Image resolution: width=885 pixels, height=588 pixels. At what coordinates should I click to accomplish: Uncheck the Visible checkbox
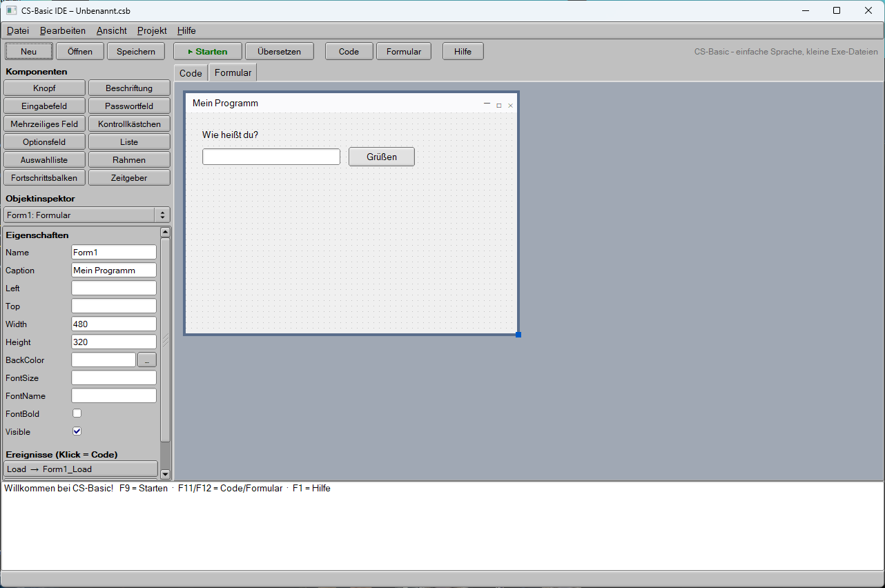(x=77, y=431)
